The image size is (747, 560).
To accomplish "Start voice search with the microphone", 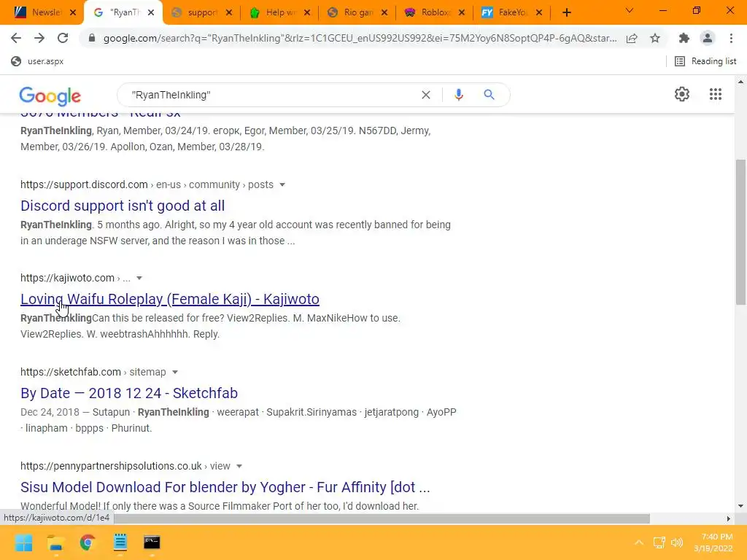I will click(x=458, y=95).
